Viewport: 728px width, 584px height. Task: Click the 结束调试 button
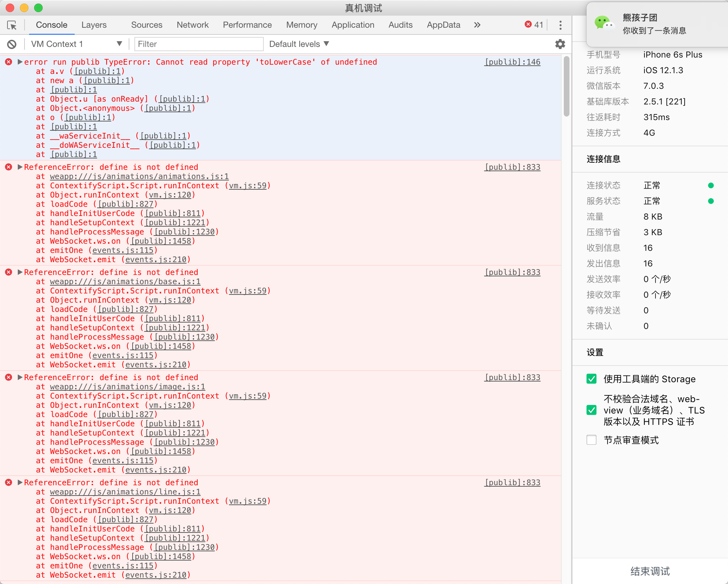(x=650, y=571)
